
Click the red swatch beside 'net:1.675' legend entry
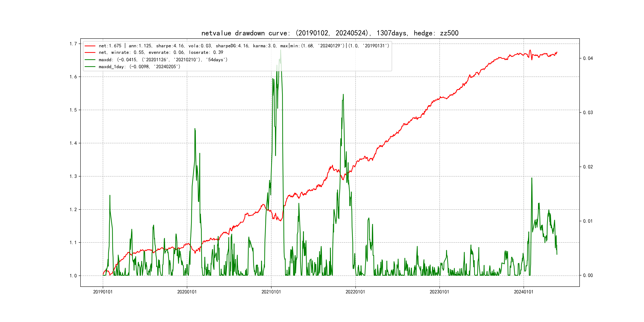point(90,46)
